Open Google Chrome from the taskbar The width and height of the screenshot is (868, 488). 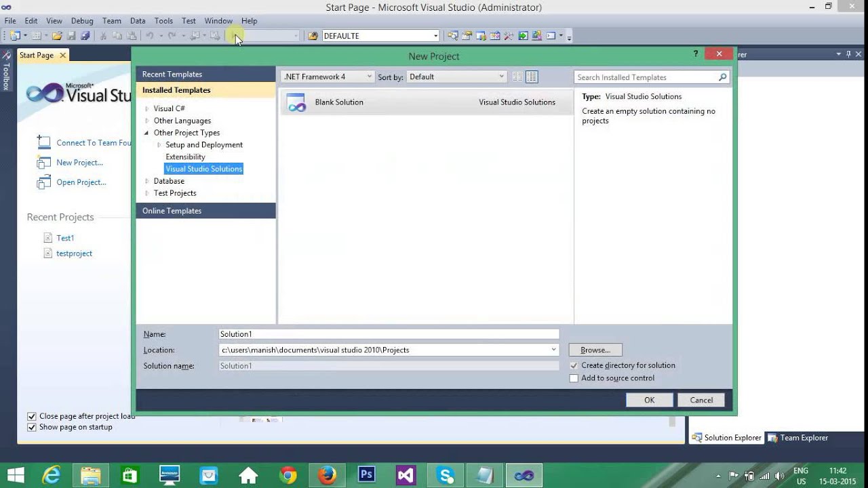coord(288,475)
